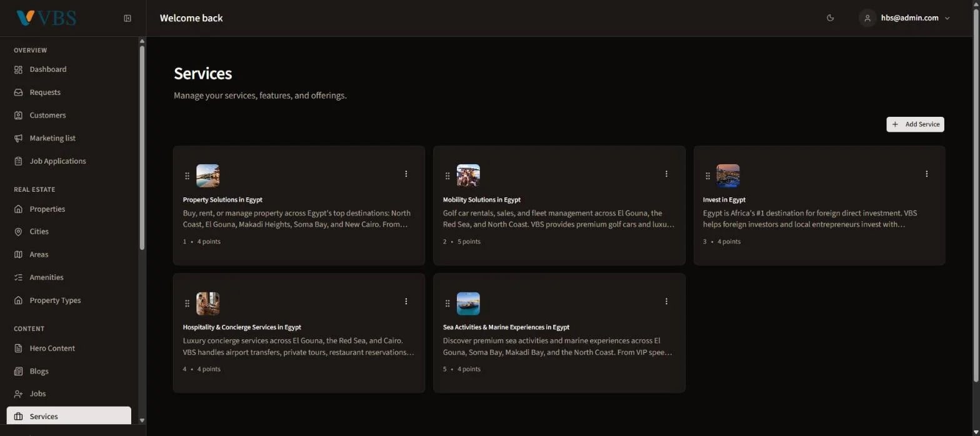Click the Hero Content document icon
Screen dimensions: 980x436
(18, 348)
